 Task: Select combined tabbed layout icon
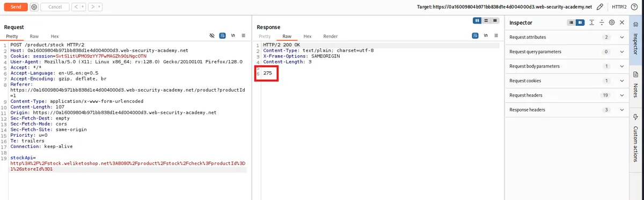coord(494,20)
